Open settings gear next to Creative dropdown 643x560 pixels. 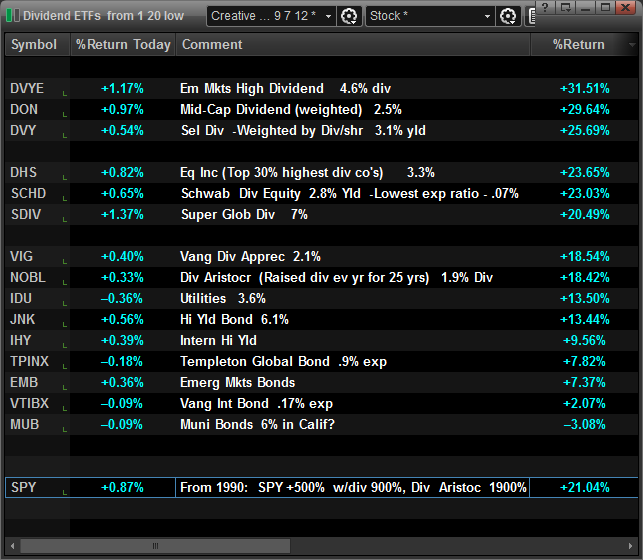click(349, 16)
